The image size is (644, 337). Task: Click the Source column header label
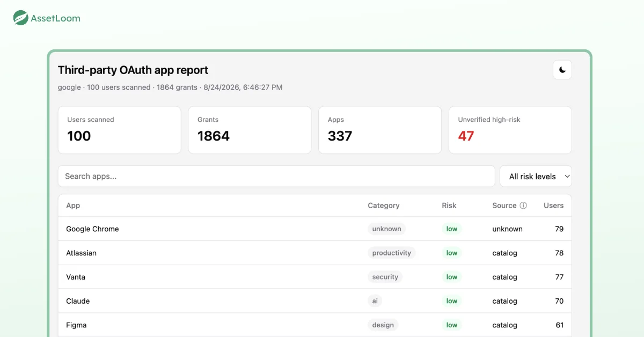504,206
